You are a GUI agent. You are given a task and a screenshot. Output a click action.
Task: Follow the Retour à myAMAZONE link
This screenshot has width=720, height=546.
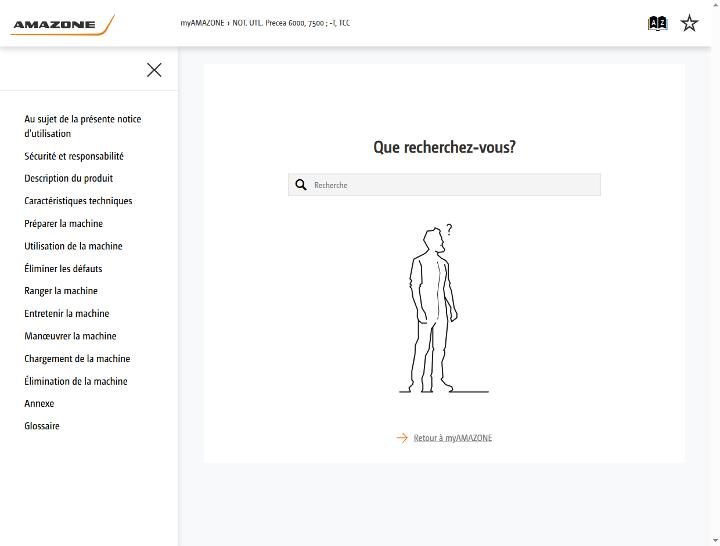[453, 438]
